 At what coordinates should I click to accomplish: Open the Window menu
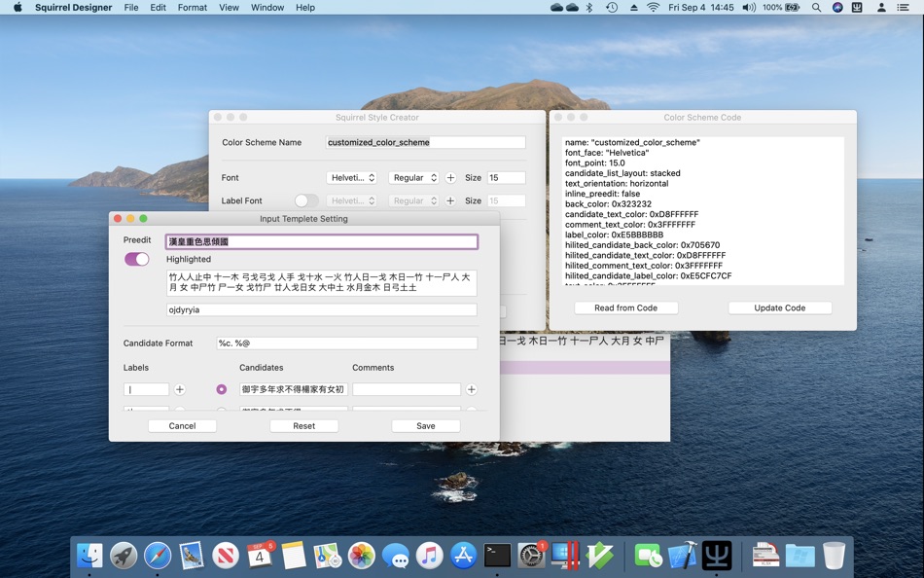click(x=267, y=7)
